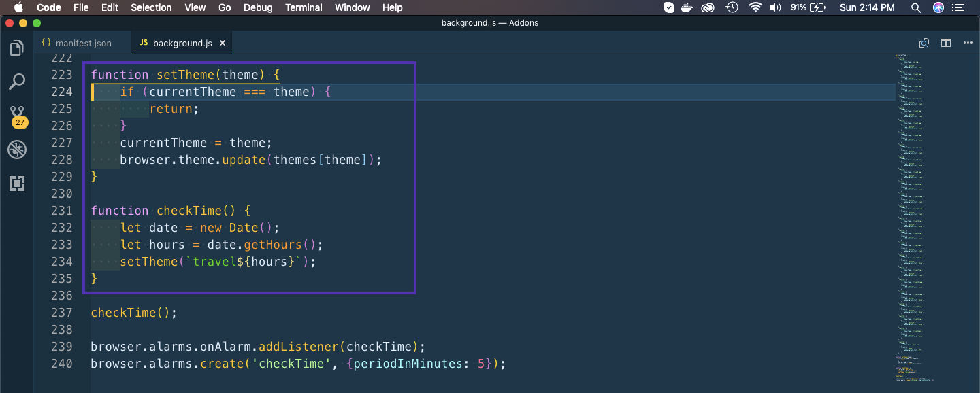Click the update method on line 228
980x393 pixels.
(244, 160)
